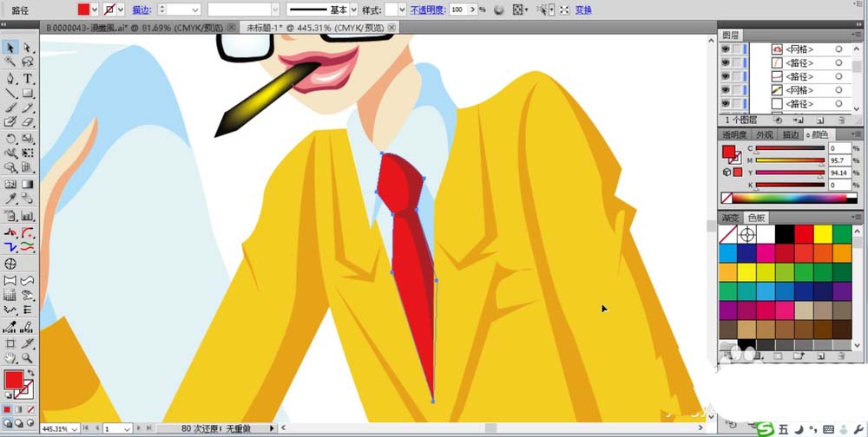The image size is (868, 437).
Task: Click the 变换 transform link
Action: pos(583,10)
